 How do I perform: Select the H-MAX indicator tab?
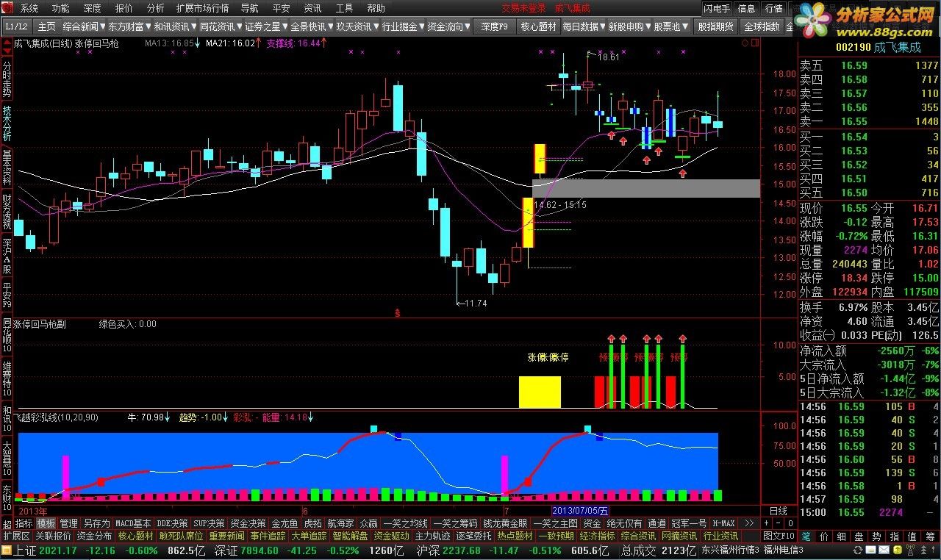(723, 523)
